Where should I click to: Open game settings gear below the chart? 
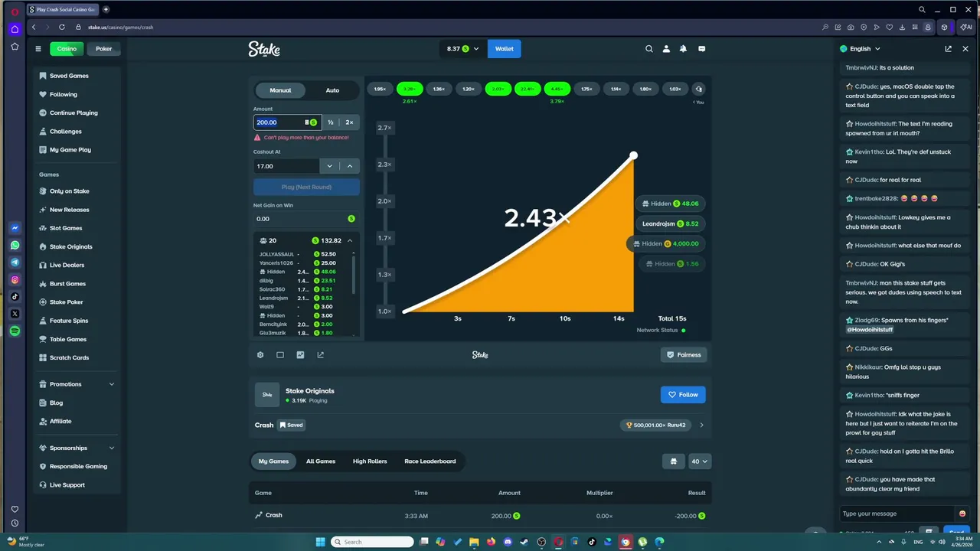(260, 355)
